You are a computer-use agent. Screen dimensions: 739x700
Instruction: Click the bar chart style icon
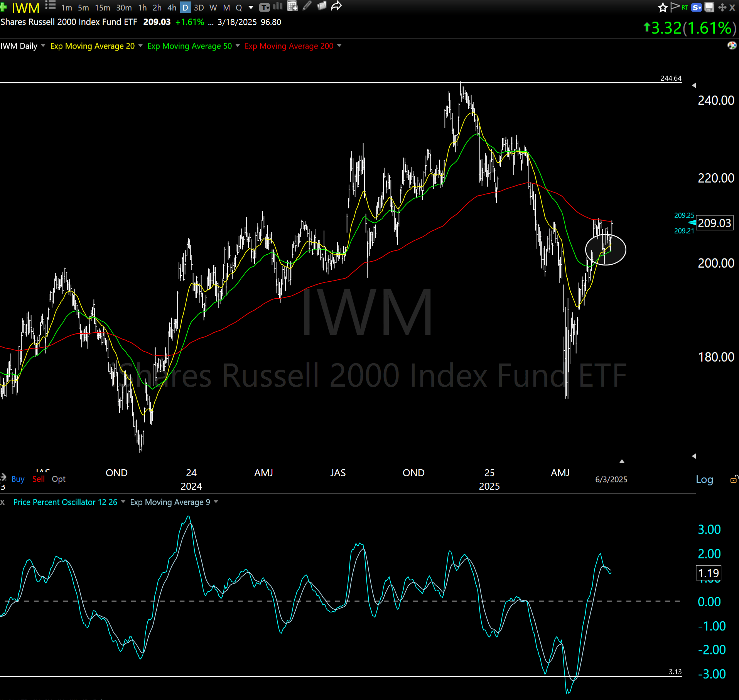click(278, 6)
